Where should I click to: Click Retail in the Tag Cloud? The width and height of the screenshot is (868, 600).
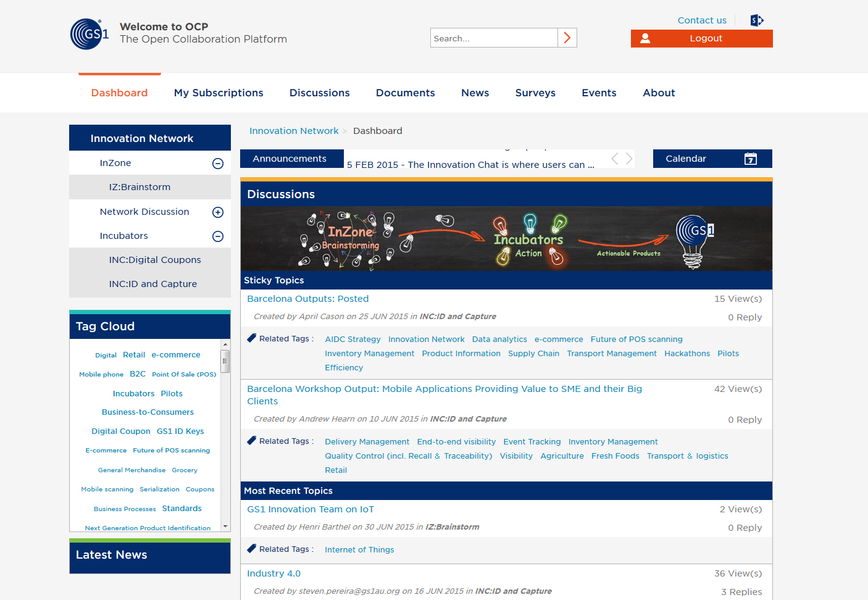pyautogui.click(x=134, y=355)
